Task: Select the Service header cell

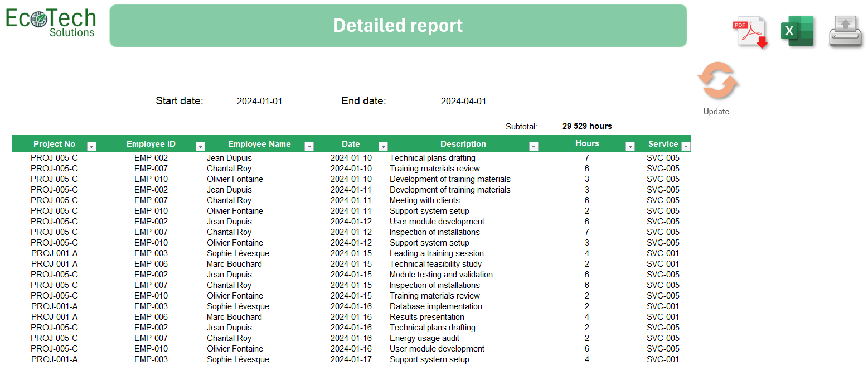Action: point(663,144)
